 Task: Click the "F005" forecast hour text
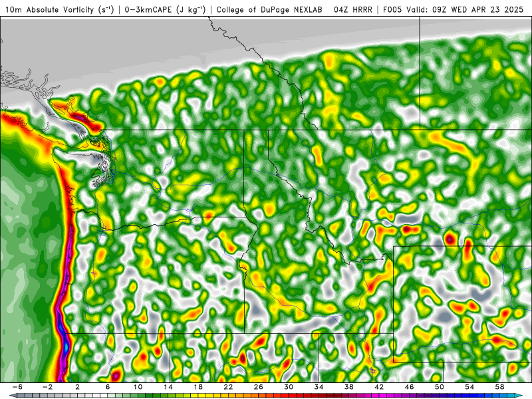tap(392, 10)
